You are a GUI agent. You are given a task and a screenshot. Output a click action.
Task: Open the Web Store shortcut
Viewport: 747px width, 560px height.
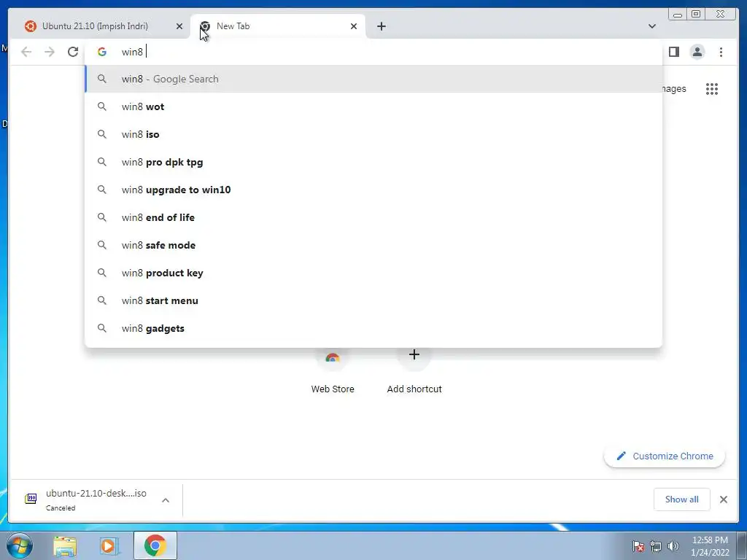[333, 371]
